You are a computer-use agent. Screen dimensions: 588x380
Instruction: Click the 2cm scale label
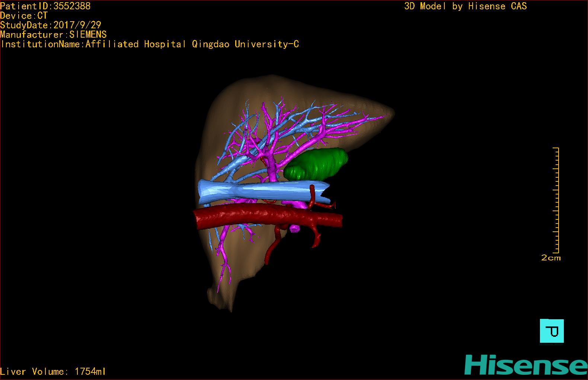coord(551,258)
